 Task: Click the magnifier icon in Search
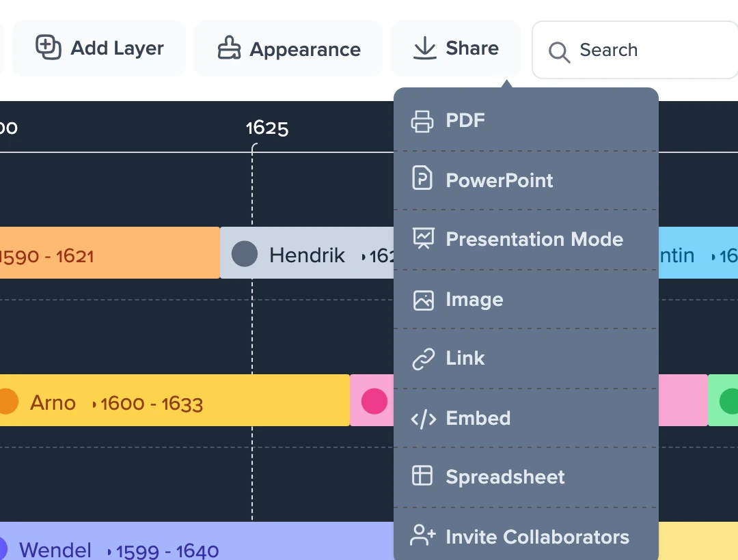[x=559, y=52]
